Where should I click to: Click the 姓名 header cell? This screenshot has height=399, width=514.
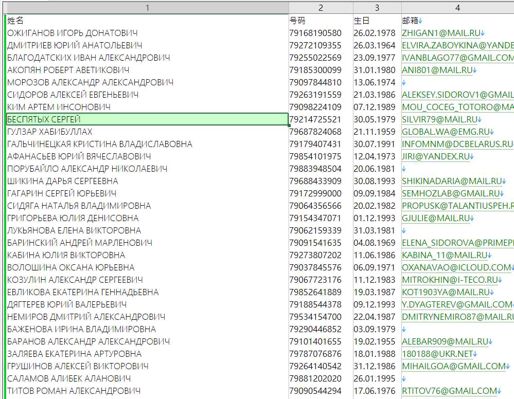click(x=15, y=21)
